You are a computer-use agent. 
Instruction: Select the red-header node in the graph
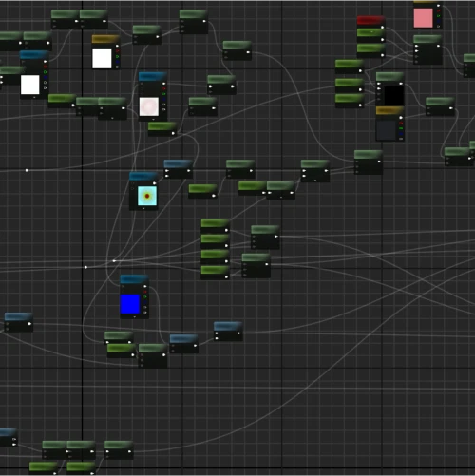tap(370, 20)
